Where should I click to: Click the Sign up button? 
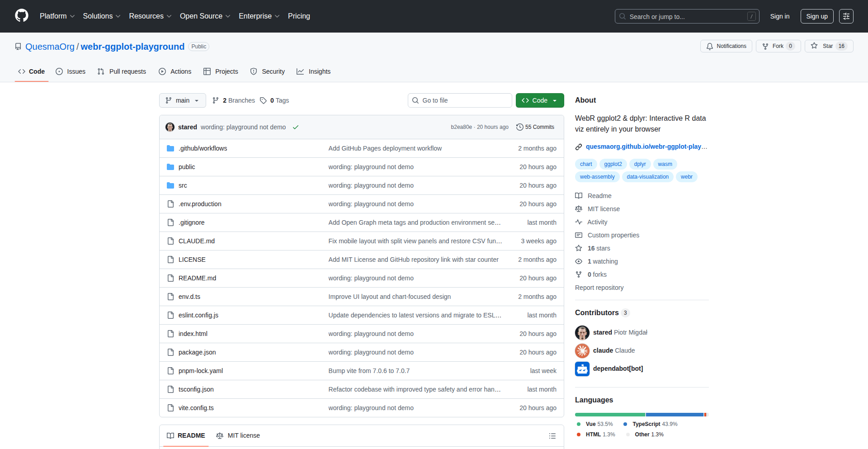(817, 16)
